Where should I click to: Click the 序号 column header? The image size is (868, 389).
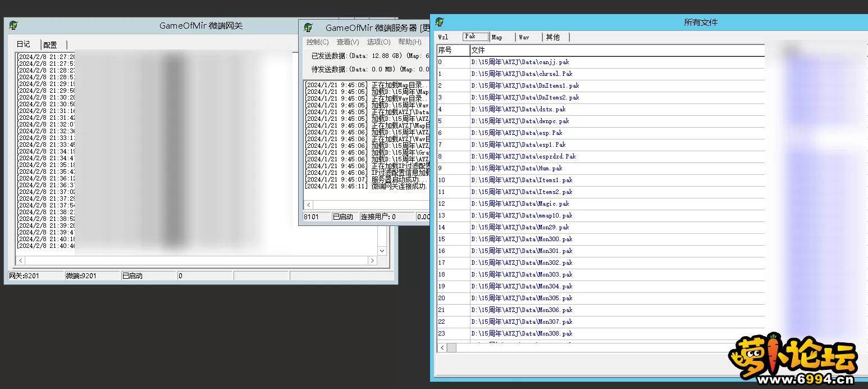453,51
